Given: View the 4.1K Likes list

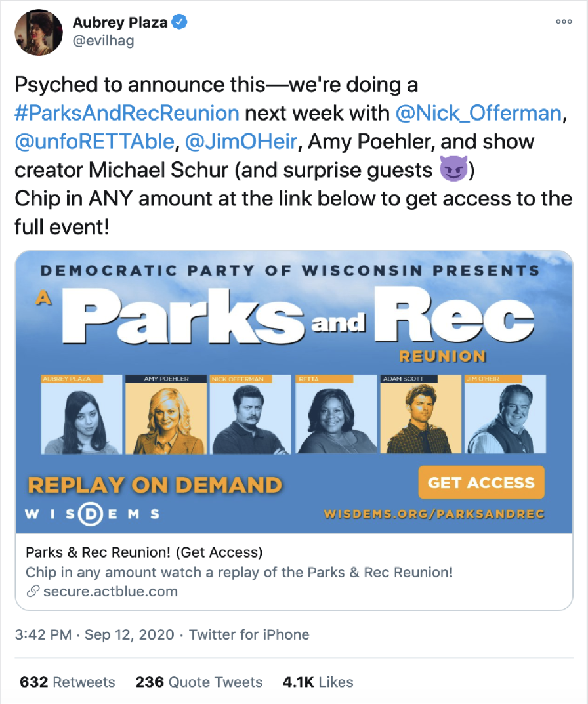Looking at the screenshot, I should click(x=318, y=682).
